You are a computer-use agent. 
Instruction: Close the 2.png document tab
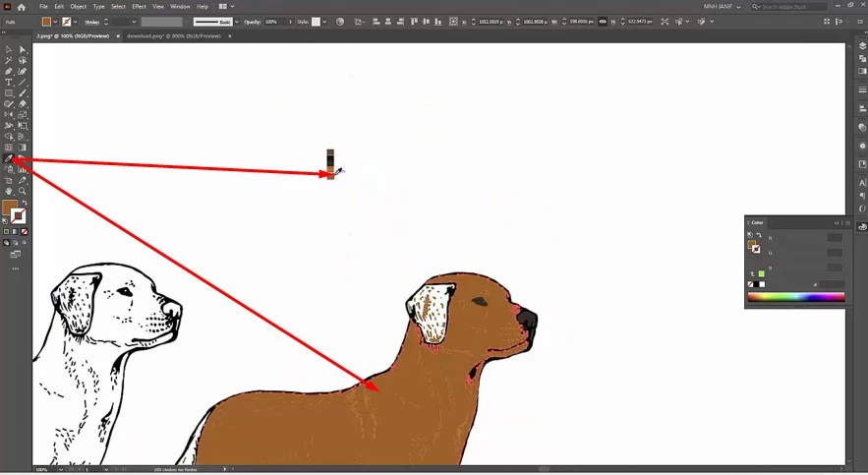click(x=118, y=36)
